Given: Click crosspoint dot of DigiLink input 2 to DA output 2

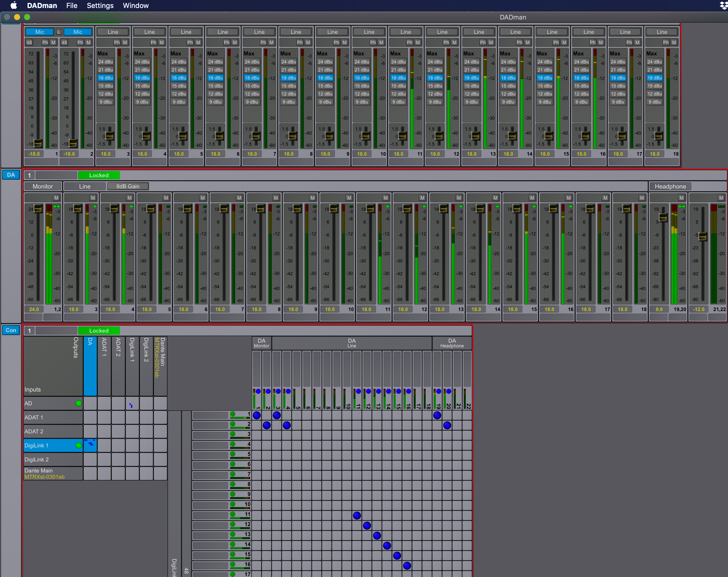Looking at the screenshot, I should [267, 425].
